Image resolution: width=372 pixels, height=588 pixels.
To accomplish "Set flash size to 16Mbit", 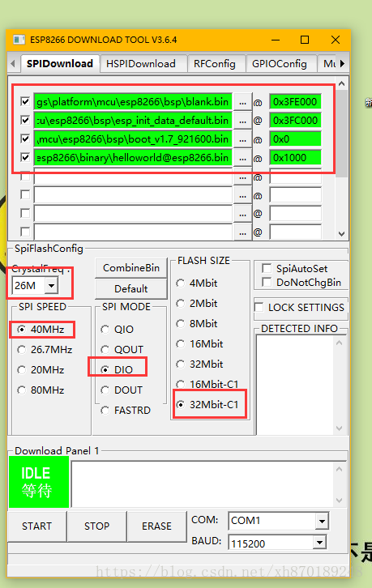I will (x=181, y=344).
